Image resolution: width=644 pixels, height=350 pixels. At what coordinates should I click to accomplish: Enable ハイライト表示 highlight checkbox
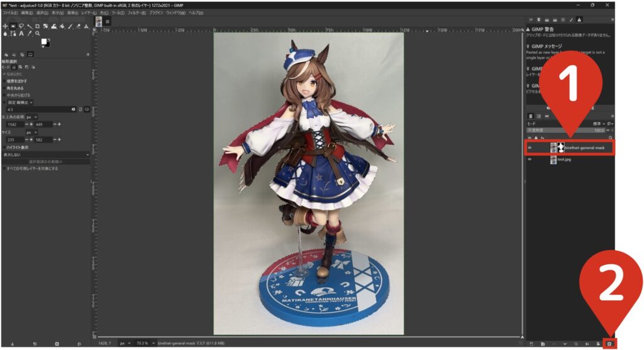coord(4,147)
